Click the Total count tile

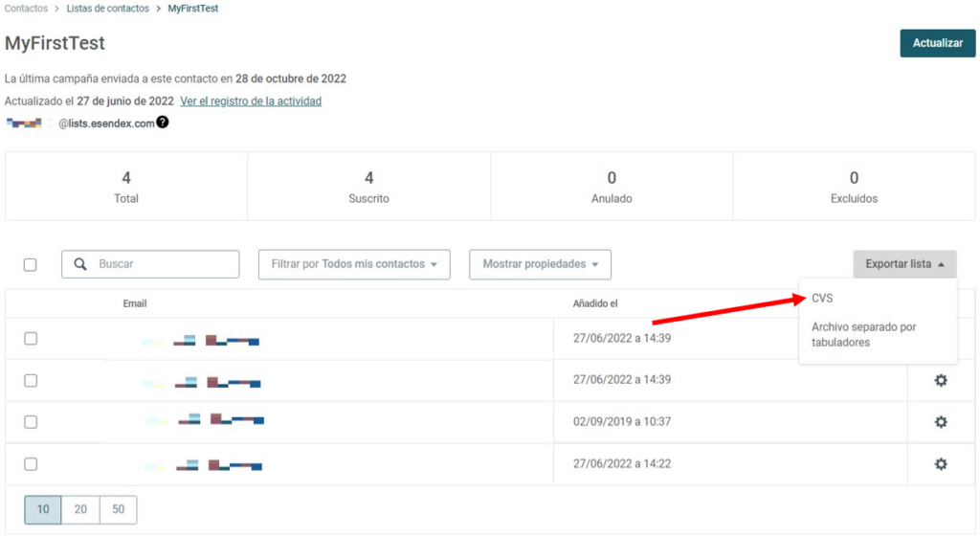pos(126,186)
